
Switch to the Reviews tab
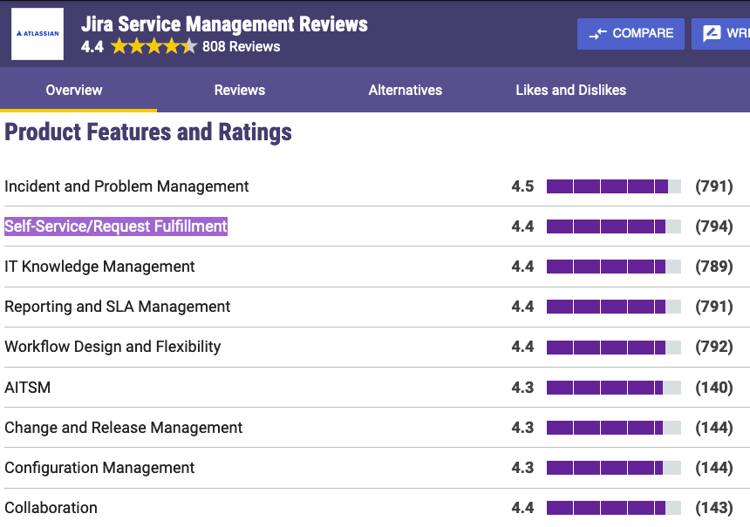click(240, 90)
